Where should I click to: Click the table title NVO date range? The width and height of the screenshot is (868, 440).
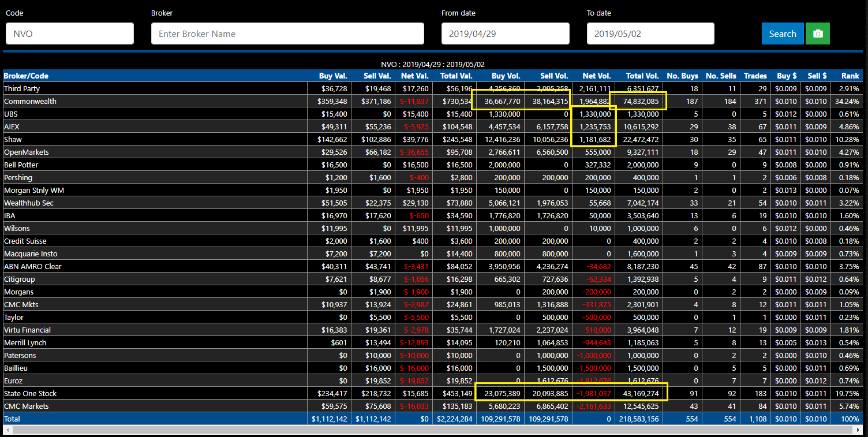[433, 64]
